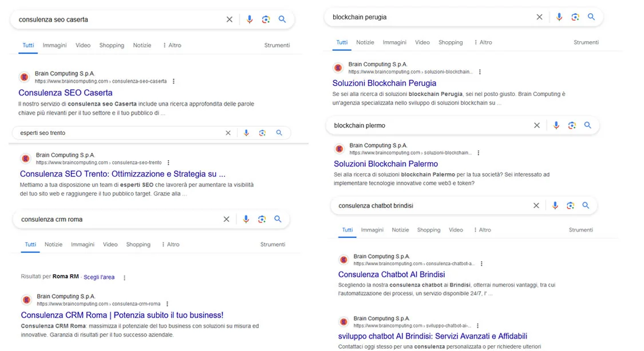Open image search in 'esperti seo trento' bar
644x351 pixels.
(262, 133)
